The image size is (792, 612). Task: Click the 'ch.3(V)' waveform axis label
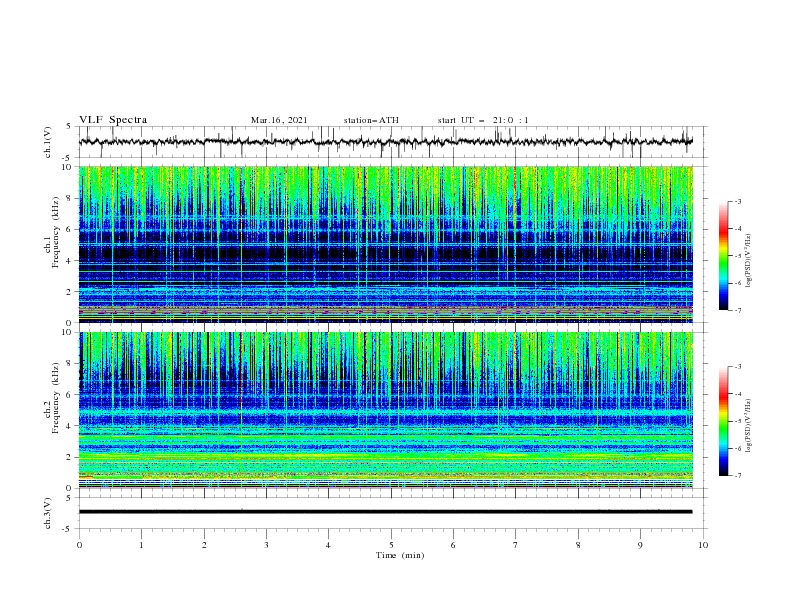(x=48, y=513)
